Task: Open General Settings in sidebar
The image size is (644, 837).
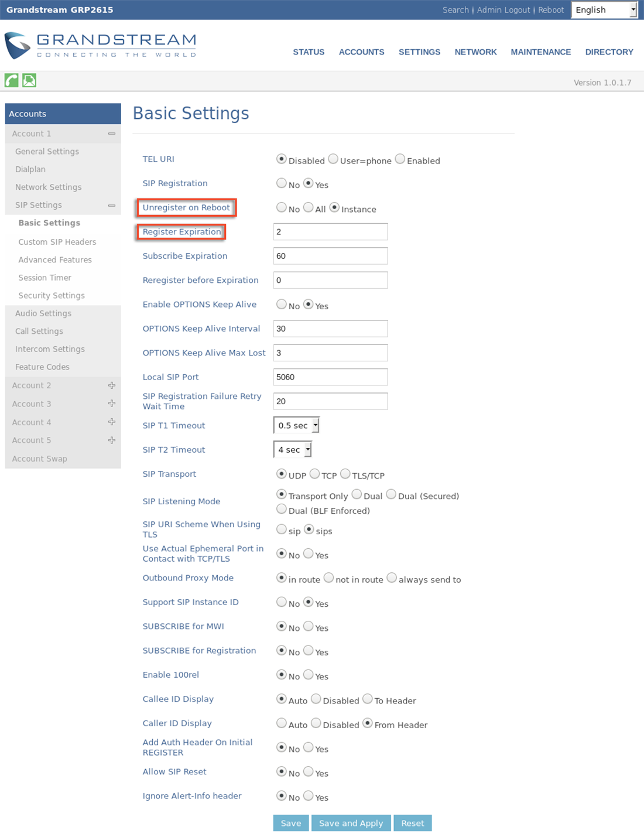Action: pyautogui.click(x=47, y=151)
